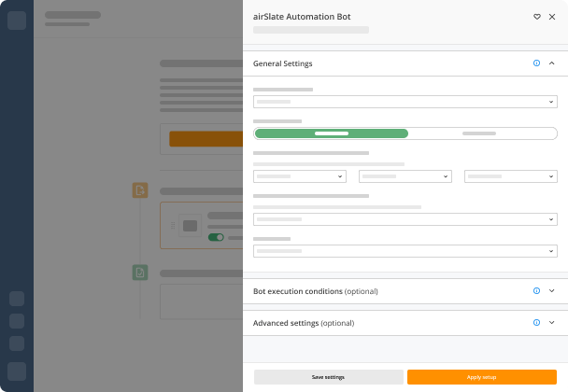Open info tooltip for General Settings
The width and height of the screenshot is (568, 392).
click(536, 63)
